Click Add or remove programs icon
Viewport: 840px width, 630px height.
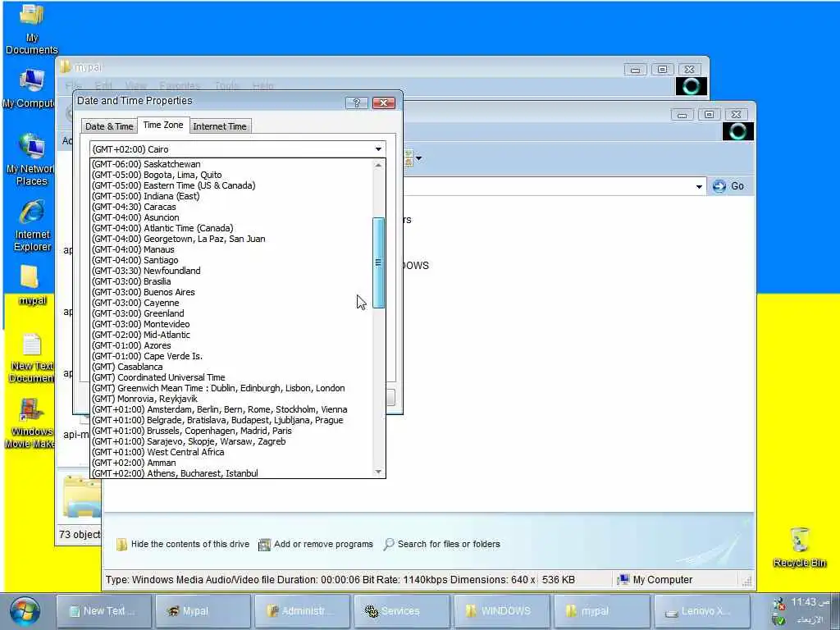[264, 545]
